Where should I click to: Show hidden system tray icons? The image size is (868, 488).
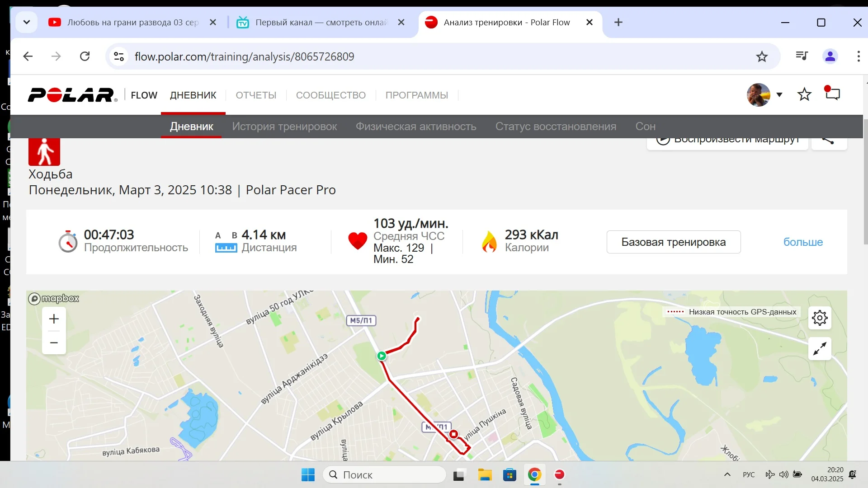pos(727,474)
